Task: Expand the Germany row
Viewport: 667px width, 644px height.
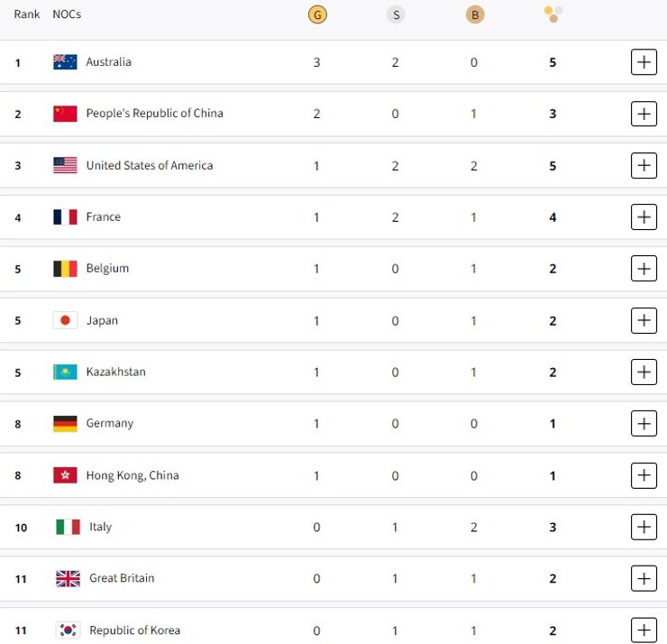Action: click(644, 423)
